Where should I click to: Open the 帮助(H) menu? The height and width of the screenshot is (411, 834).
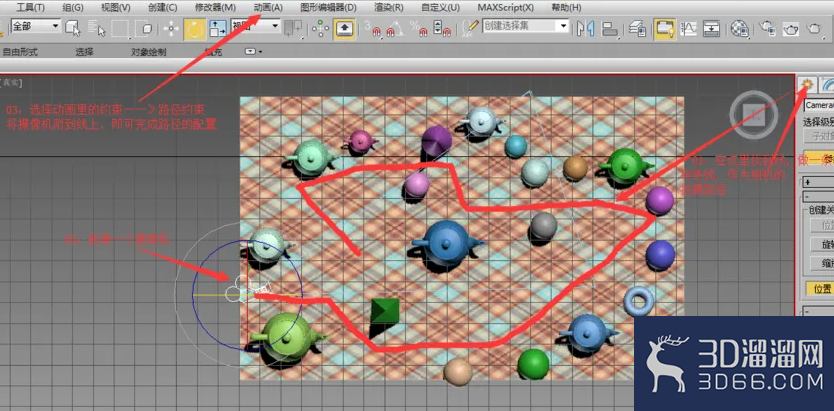point(566,7)
